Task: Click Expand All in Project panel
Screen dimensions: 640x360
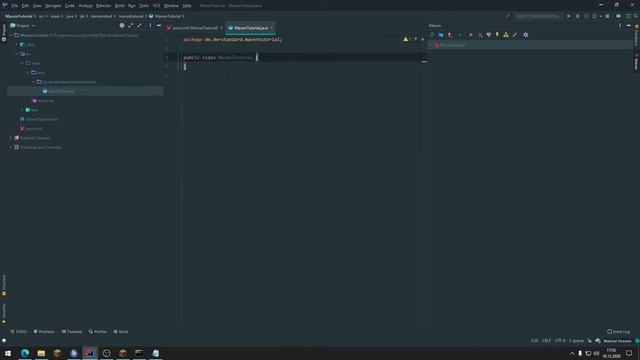Action: (131, 26)
